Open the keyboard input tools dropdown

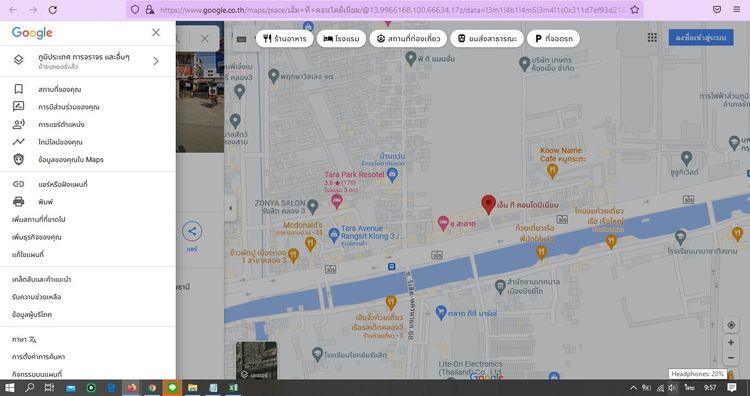coord(245,39)
